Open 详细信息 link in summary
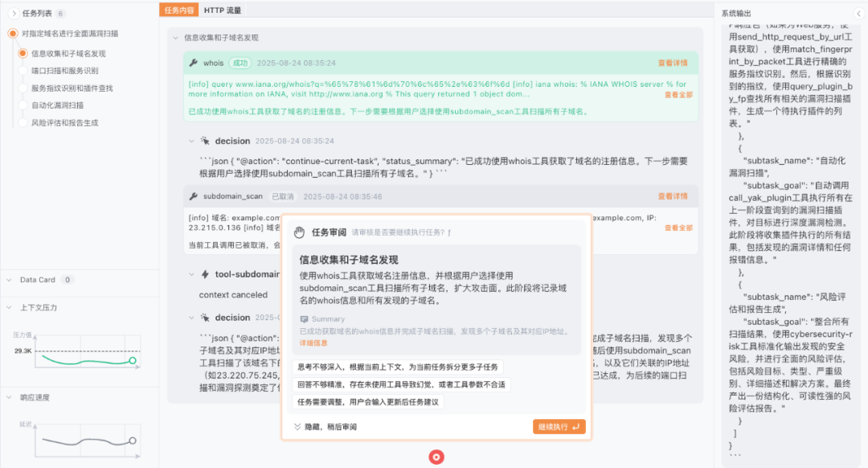The height and width of the screenshot is (468, 868). pos(313,343)
